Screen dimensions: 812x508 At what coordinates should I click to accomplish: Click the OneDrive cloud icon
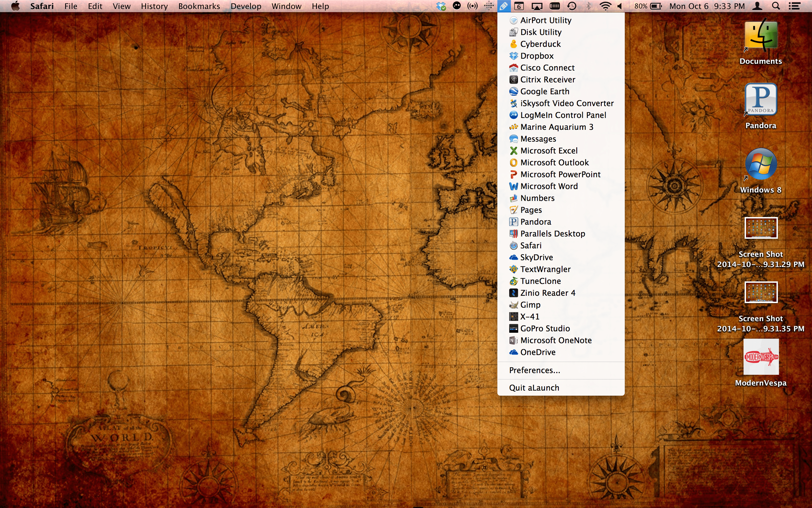[513, 352]
